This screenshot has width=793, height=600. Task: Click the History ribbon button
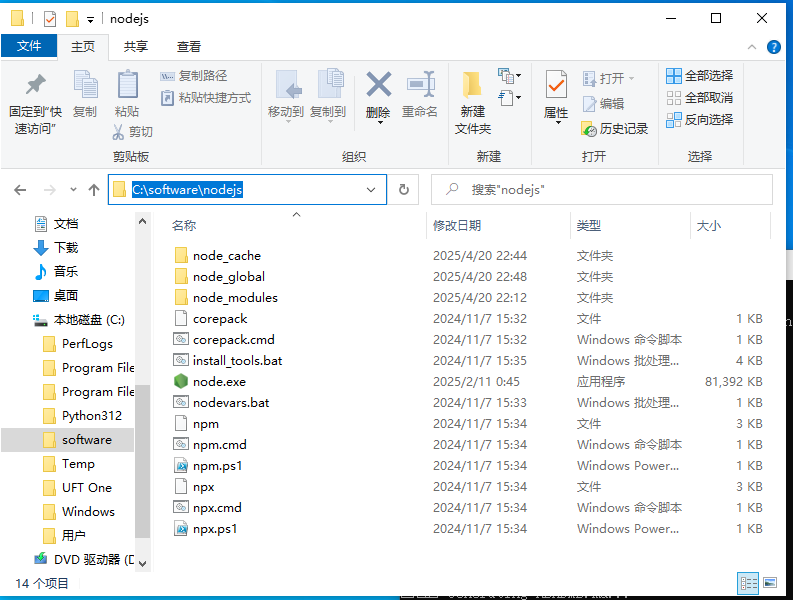coord(614,129)
